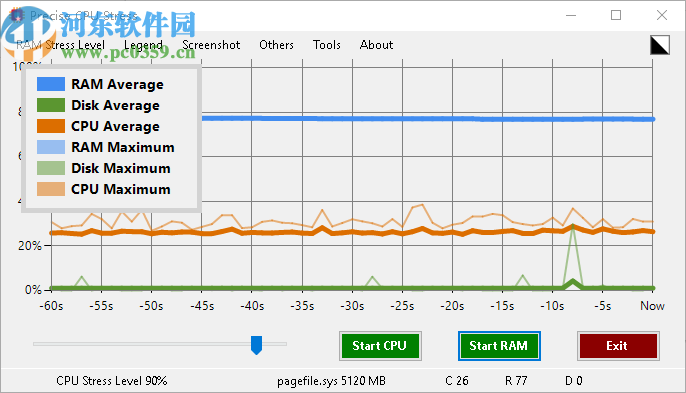Click the 20% y-axis label
The width and height of the screenshot is (686, 393).
tap(30, 246)
